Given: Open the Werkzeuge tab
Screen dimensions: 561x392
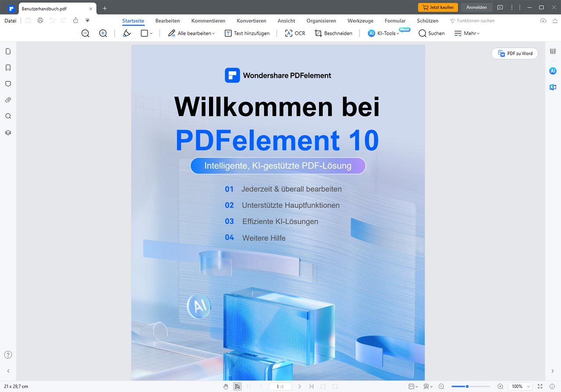Looking at the screenshot, I should coord(360,21).
